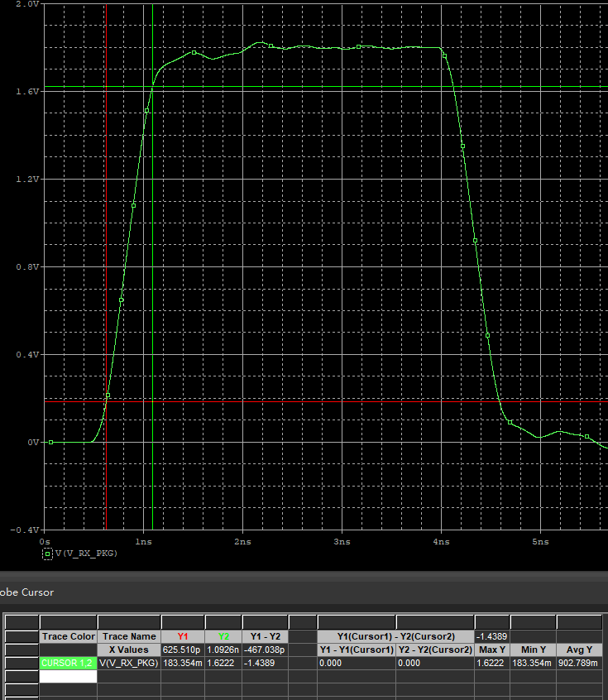Viewport: 608px width, 700px height.
Task: Click the Min Y column header
Action: (533, 650)
